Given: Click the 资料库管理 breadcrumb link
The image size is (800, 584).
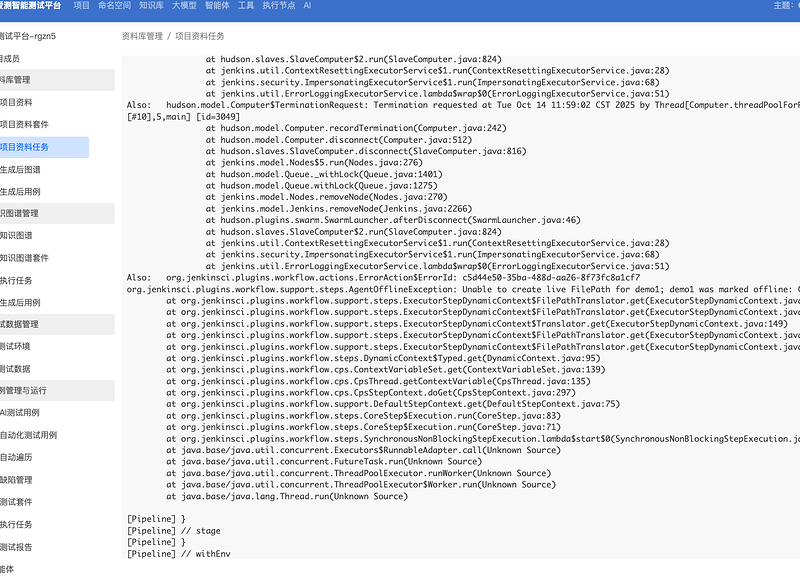Looking at the screenshot, I should point(141,35).
